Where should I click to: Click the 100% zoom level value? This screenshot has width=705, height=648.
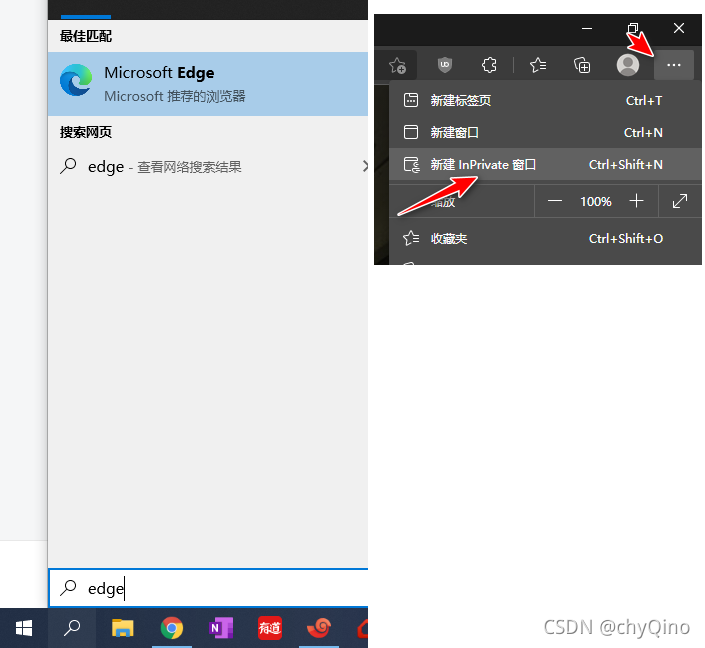point(595,201)
